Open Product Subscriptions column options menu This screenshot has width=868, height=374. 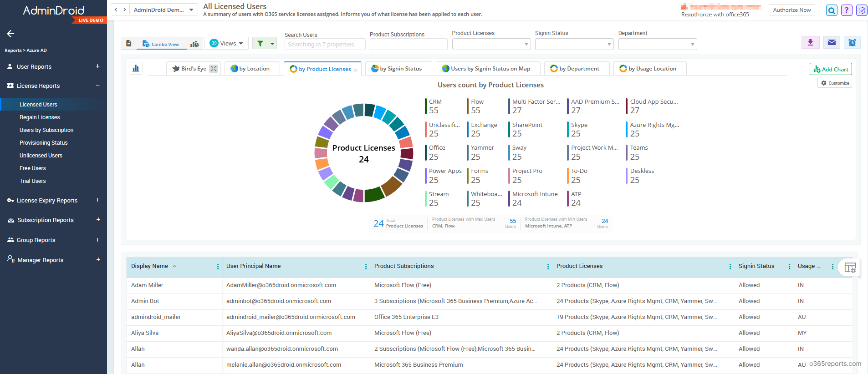pyautogui.click(x=548, y=267)
